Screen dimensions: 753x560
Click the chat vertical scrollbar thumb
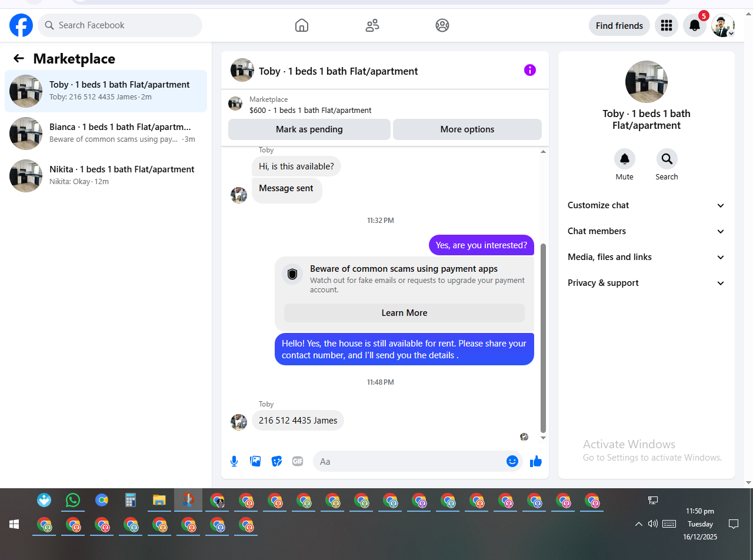(x=543, y=338)
